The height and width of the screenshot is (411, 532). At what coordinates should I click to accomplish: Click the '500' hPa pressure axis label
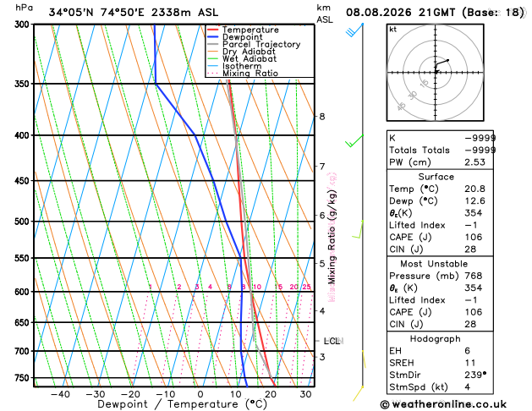[x=24, y=222]
